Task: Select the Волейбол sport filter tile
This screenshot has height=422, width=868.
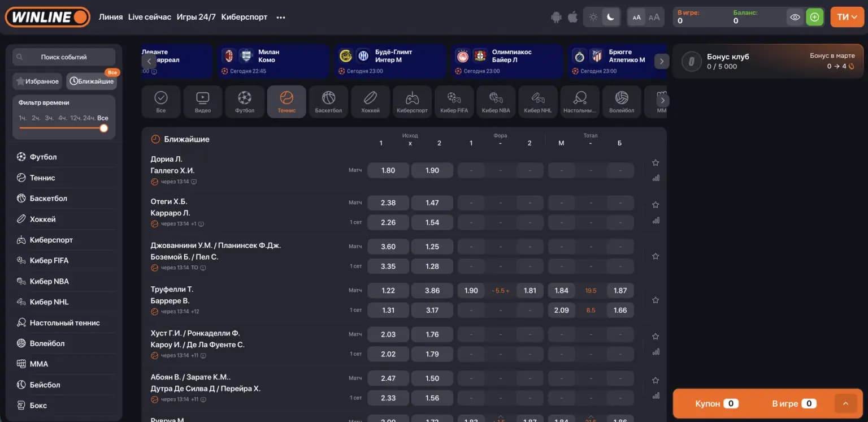Action: tap(622, 102)
